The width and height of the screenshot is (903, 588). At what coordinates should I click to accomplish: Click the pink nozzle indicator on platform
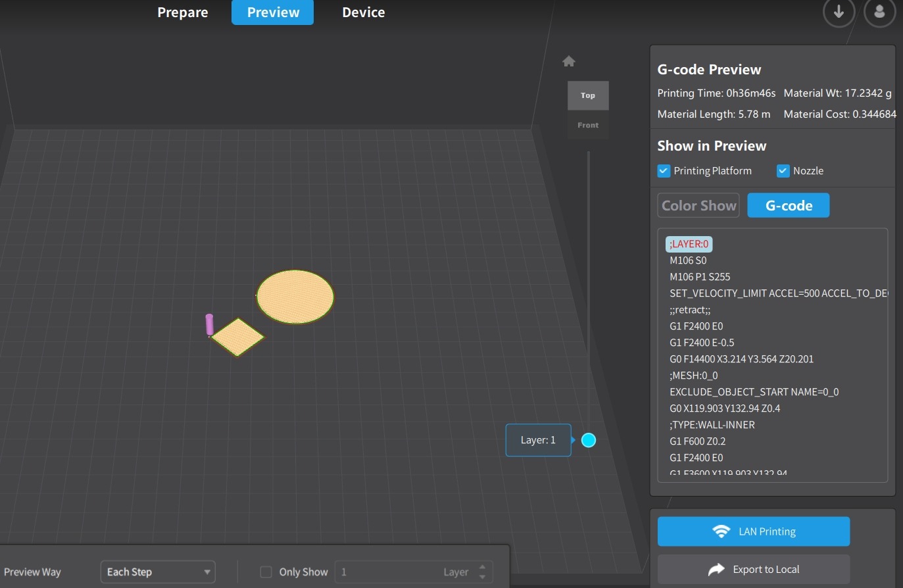pyautogui.click(x=209, y=324)
